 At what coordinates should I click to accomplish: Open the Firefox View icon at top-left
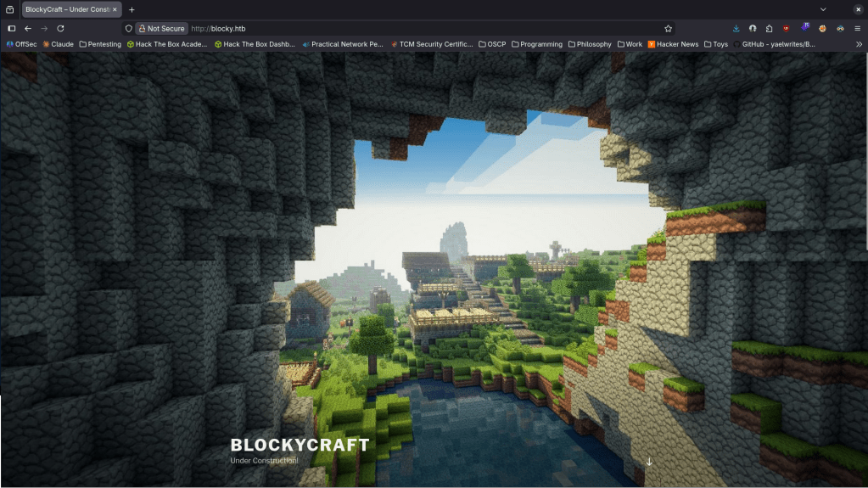click(10, 9)
